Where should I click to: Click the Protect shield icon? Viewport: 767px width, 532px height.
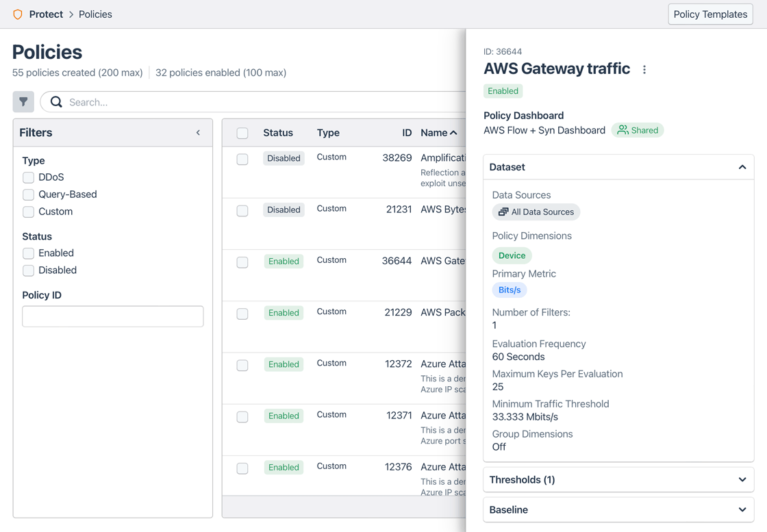point(18,14)
